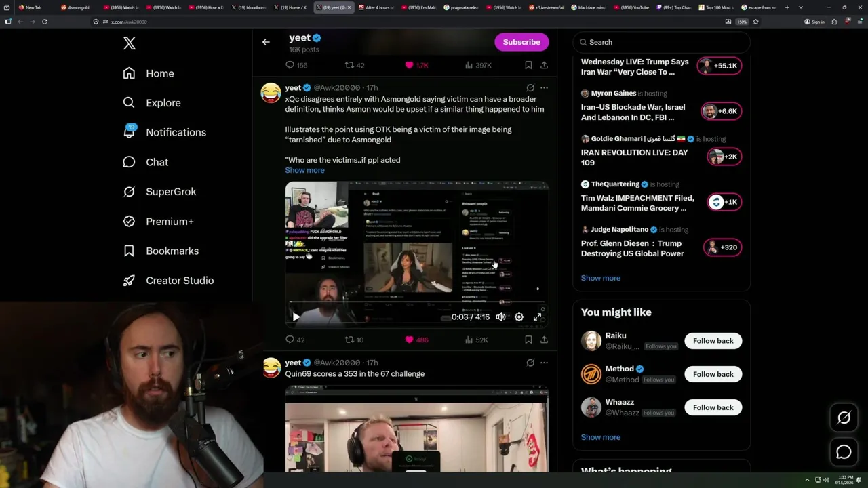868x488 pixels.
Task: Follow back Method
Action: point(713,374)
